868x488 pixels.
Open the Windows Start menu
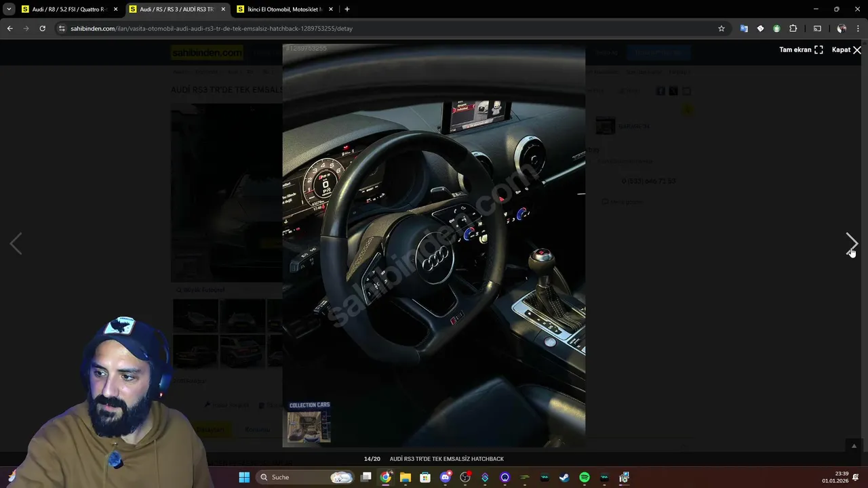tap(244, 477)
